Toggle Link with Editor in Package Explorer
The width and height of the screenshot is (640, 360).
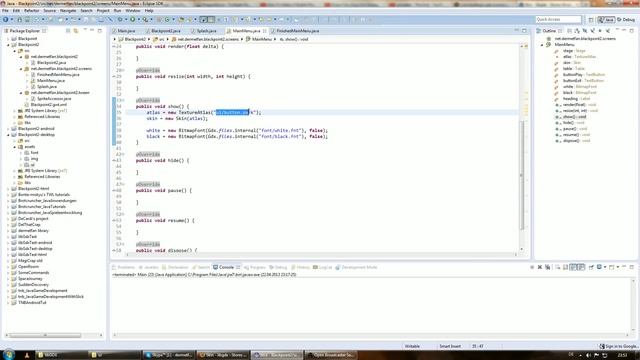coord(76,31)
